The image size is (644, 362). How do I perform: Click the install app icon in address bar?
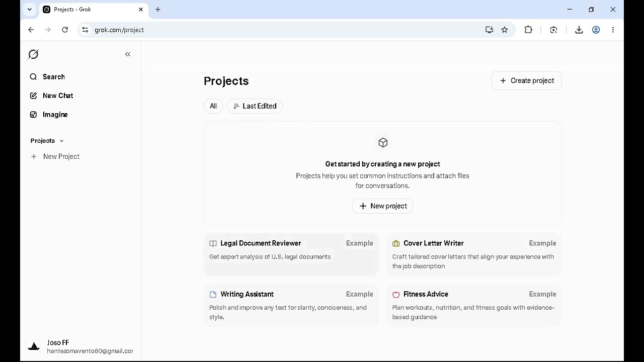tap(489, 30)
